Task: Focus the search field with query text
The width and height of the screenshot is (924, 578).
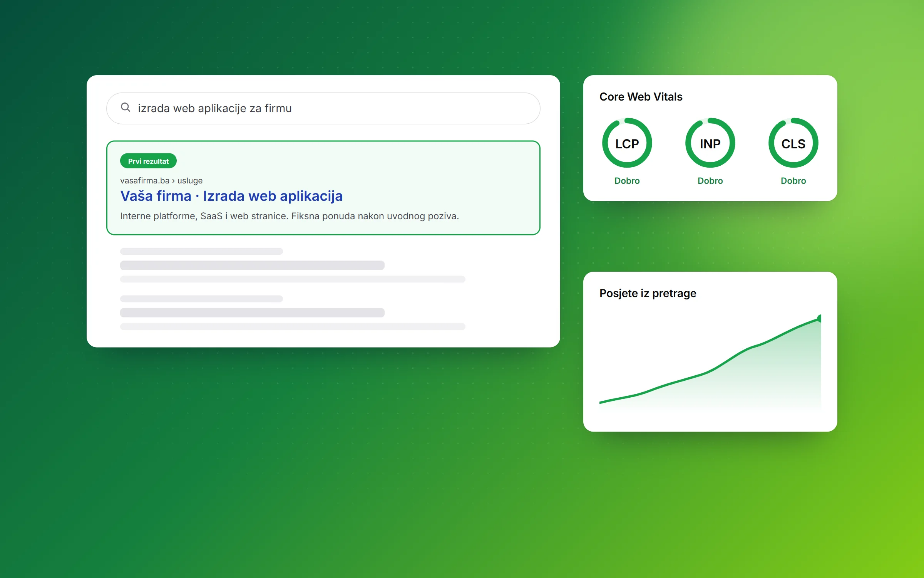Action: [323, 108]
